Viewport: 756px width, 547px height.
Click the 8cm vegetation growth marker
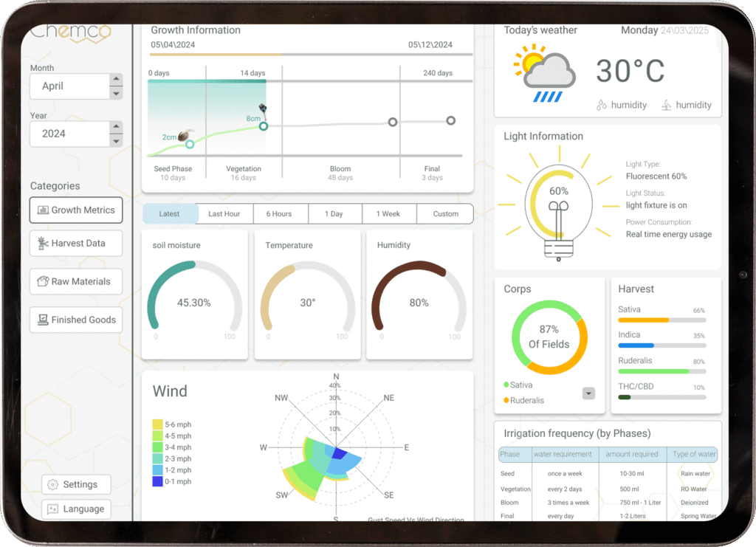click(x=264, y=126)
